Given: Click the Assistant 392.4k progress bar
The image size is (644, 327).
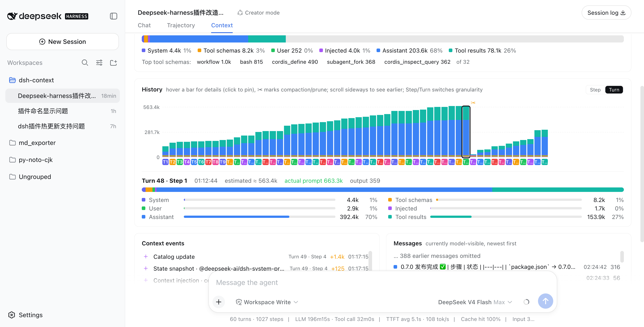Looking at the screenshot, I should [x=259, y=217].
